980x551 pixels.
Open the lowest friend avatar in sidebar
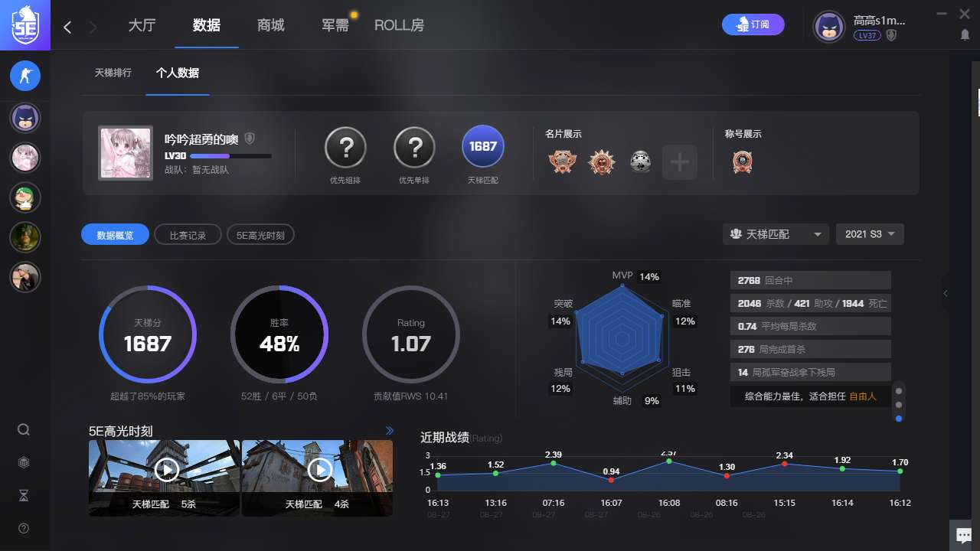pos(25,276)
